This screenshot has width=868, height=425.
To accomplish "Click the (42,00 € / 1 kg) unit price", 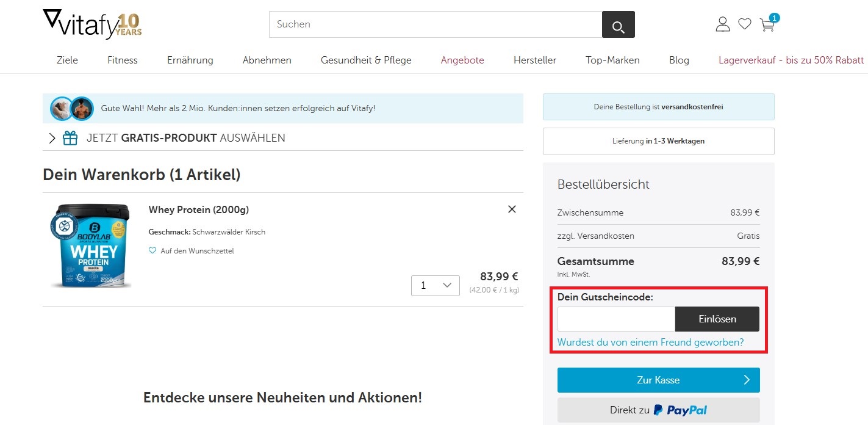I will click(x=494, y=290).
